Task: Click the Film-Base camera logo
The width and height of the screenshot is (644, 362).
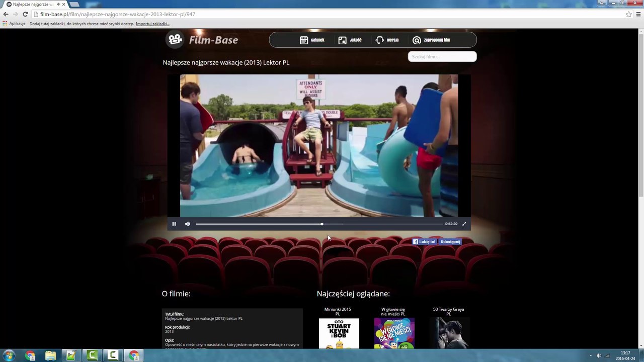Action: (175, 39)
